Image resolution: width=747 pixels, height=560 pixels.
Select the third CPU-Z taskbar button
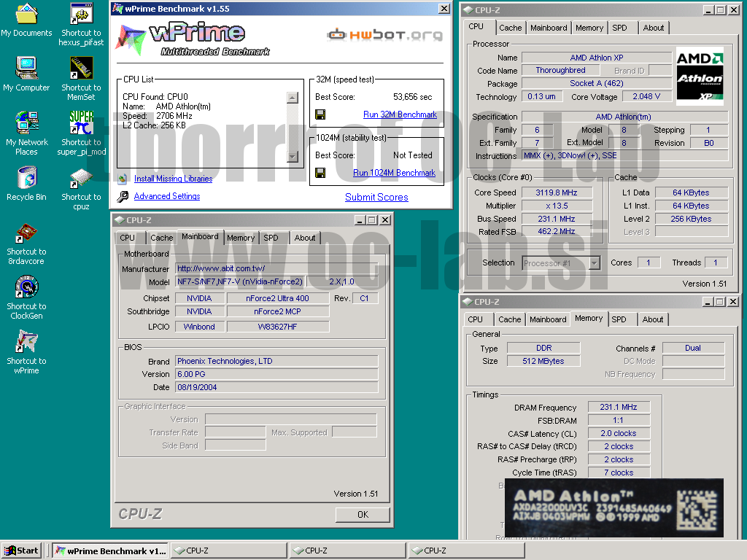click(466, 551)
